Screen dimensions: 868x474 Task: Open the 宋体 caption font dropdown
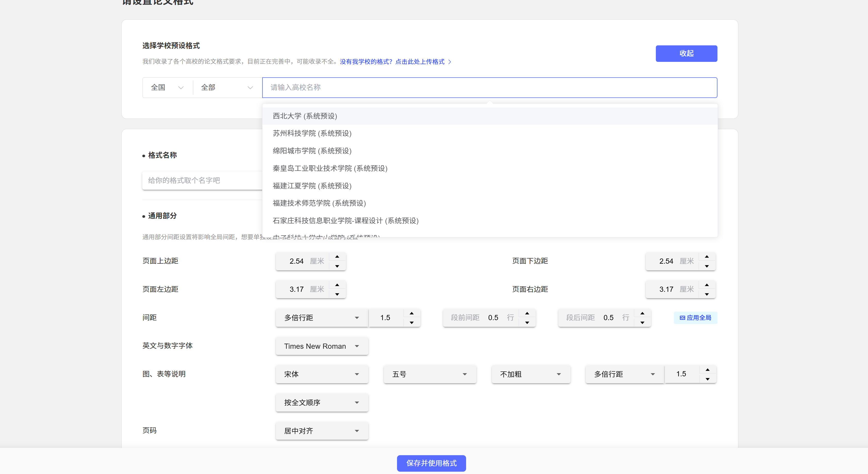click(x=321, y=374)
